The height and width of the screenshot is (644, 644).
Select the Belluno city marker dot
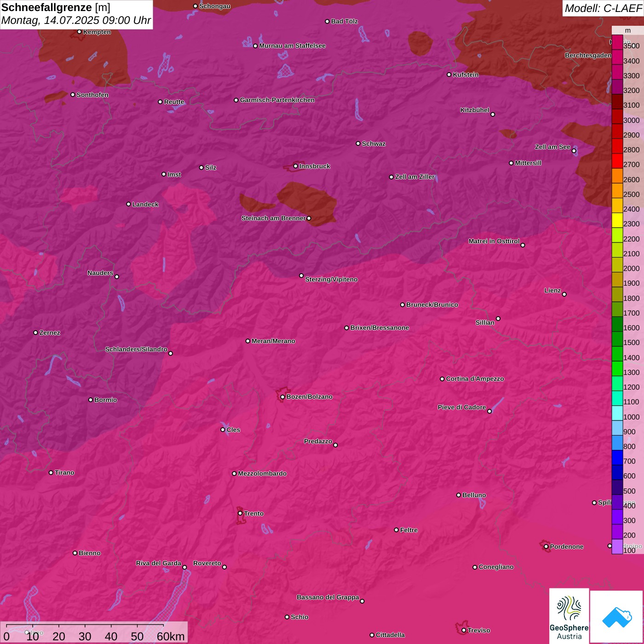click(x=459, y=495)
